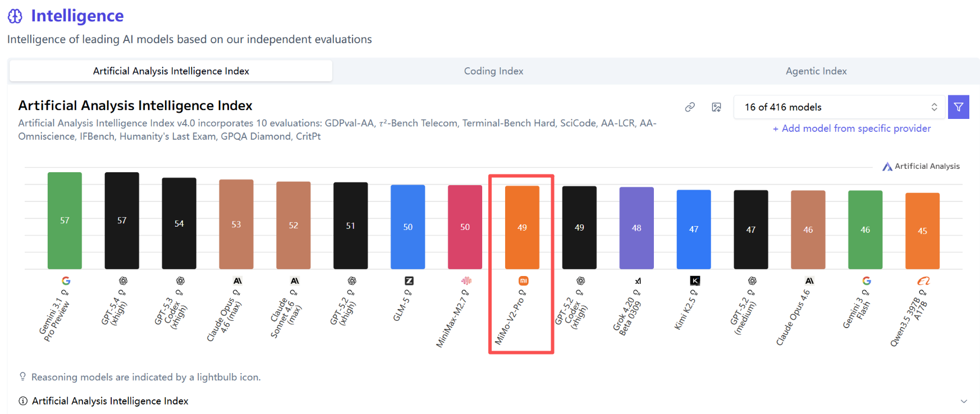Click the Xiaomi logo under MiMo-V2-Pro bar

click(x=523, y=280)
